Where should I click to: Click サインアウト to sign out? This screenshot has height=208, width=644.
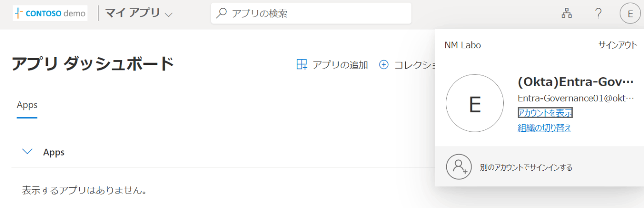coord(618,45)
